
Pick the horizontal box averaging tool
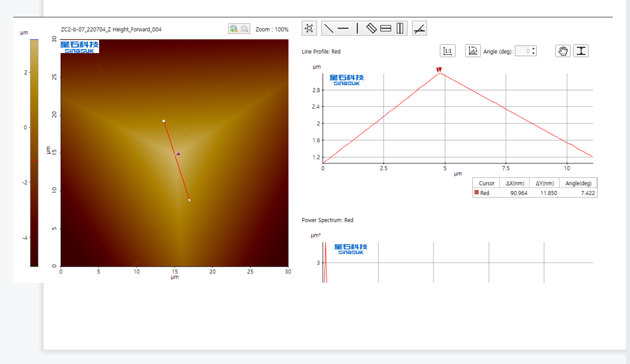click(386, 28)
